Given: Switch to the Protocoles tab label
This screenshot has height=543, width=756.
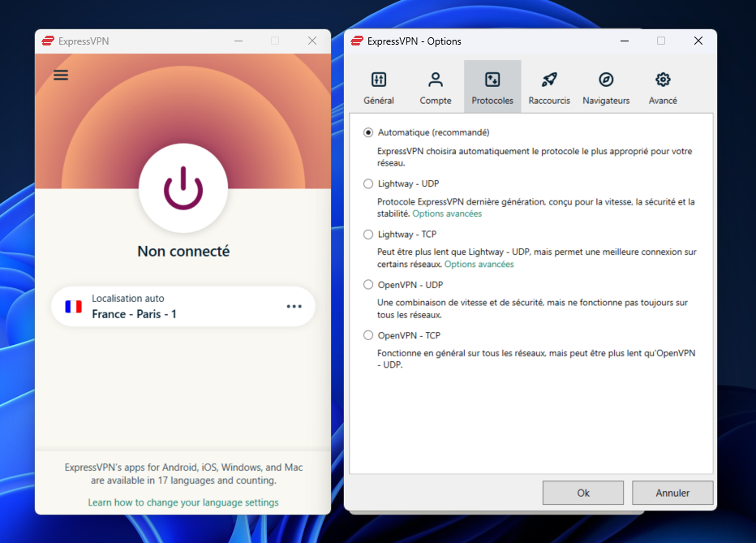Looking at the screenshot, I should [492, 101].
